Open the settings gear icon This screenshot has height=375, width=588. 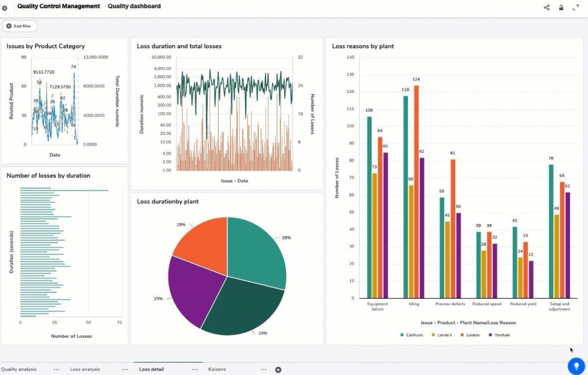5,8
